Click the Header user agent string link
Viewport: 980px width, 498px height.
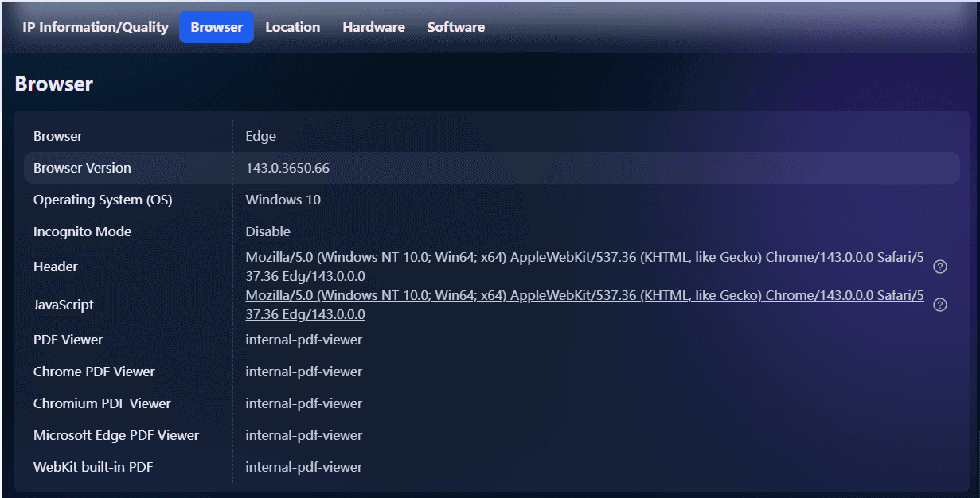click(584, 258)
